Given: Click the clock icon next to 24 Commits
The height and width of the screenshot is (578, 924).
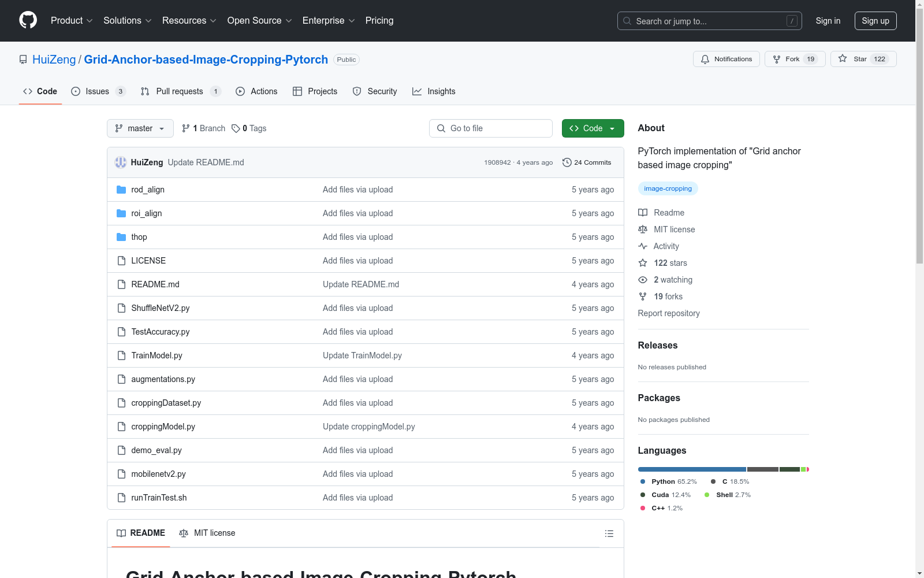Looking at the screenshot, I should 566,162.
